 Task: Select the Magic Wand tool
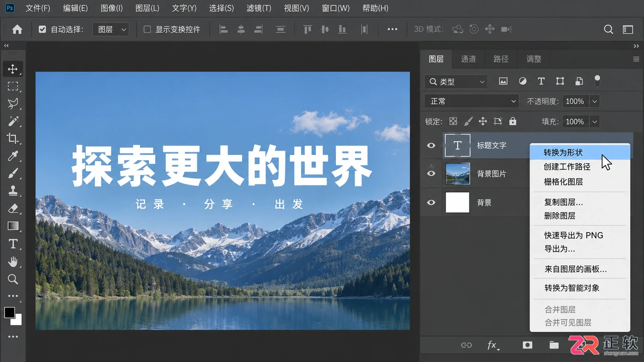pyautogui.click(x=13, y=121)
